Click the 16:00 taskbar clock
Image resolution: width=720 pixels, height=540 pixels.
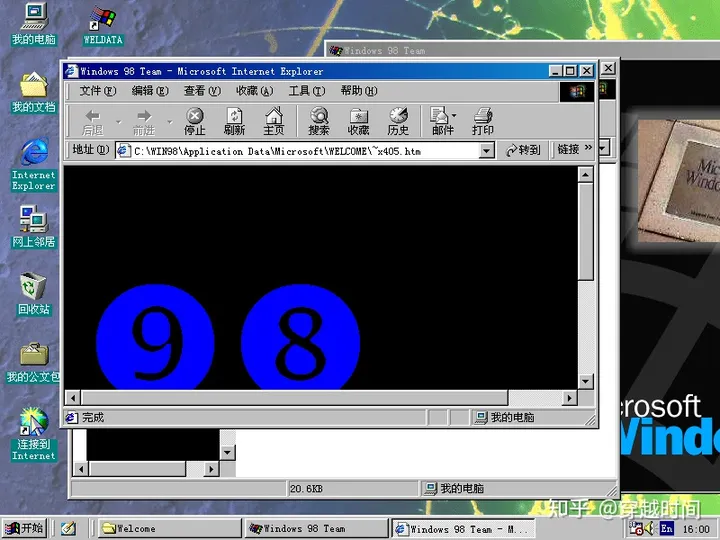696,529
